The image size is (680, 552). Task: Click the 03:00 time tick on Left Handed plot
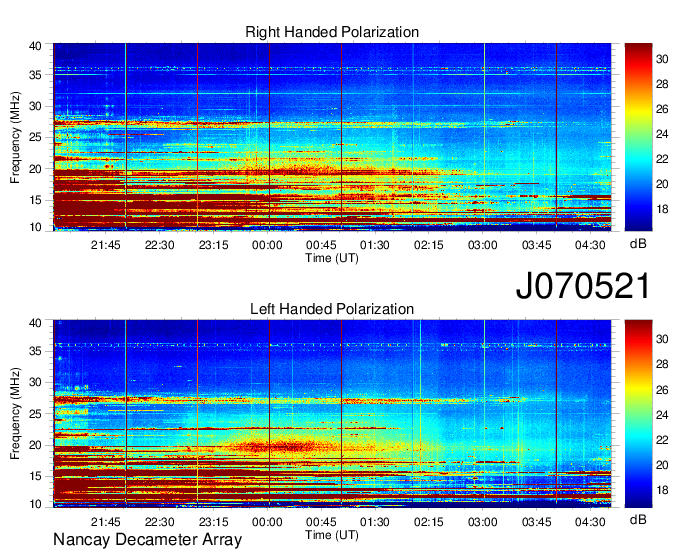coord(482,522)
